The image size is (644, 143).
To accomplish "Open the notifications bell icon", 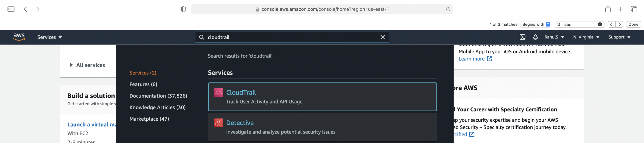I will pyautogui.click(x=535, y=37).
